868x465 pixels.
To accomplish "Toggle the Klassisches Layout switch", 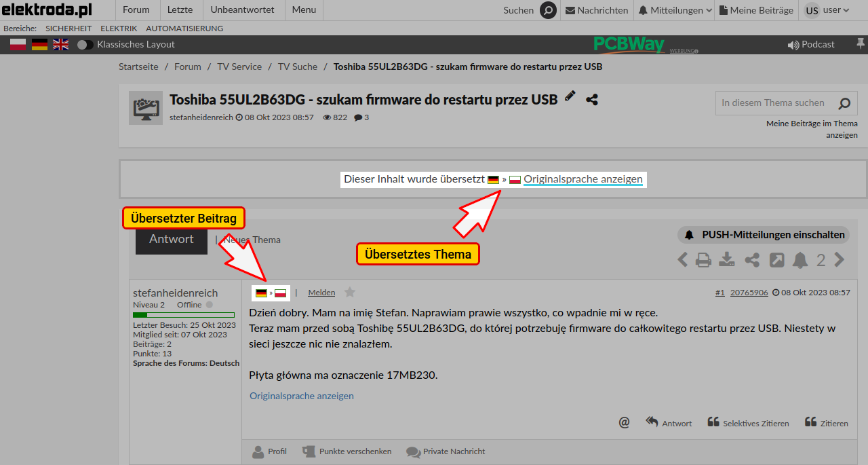I will (x=85, y=44).
